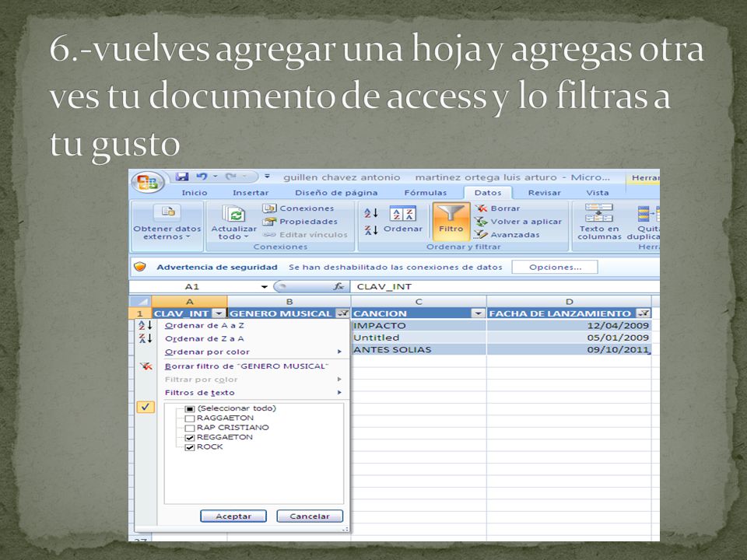Check the RAP CRISTIANO checkbox
This screenshot has height=560, width=747.
coord(190,428)
